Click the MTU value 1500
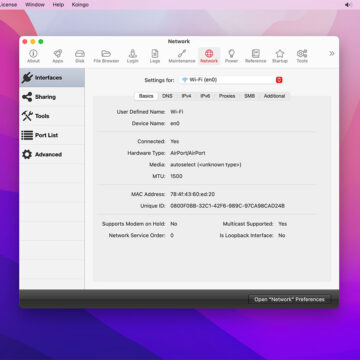 (x=176, y=176)
